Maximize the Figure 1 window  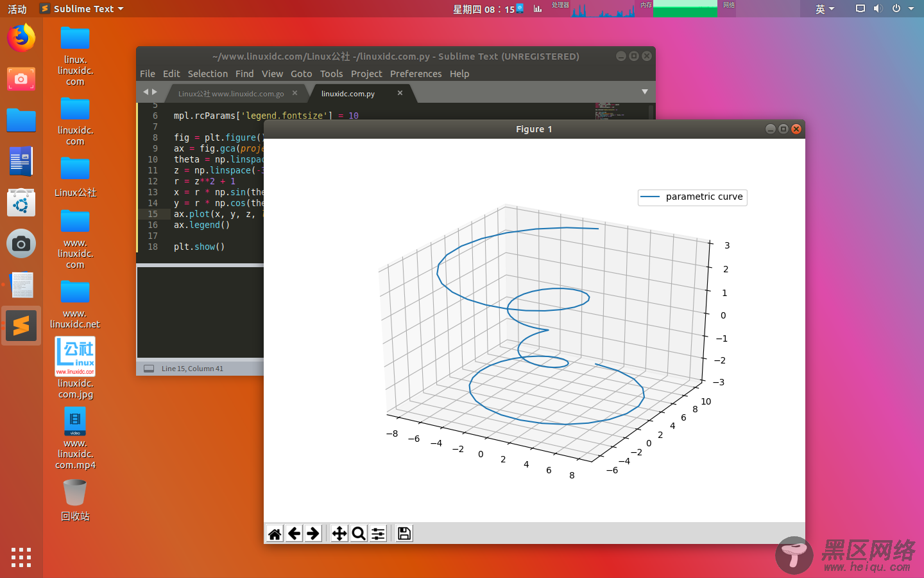(783, 129)
